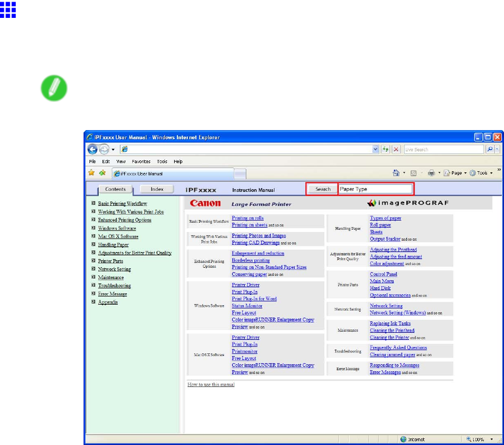Viewport: 504px width, 445px height.
Task: Click the RSS Feeds toolbar icon
Action: pyautogui.click(x=413, y=173)
